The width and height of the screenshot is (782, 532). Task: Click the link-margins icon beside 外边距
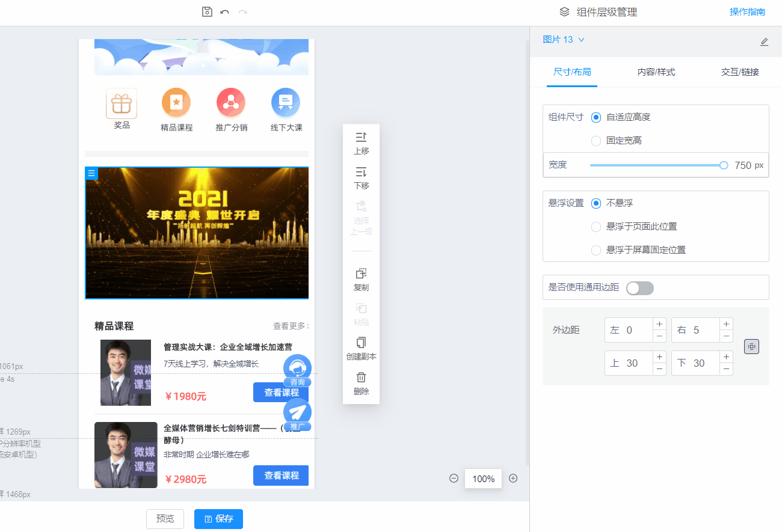(751, 346)
